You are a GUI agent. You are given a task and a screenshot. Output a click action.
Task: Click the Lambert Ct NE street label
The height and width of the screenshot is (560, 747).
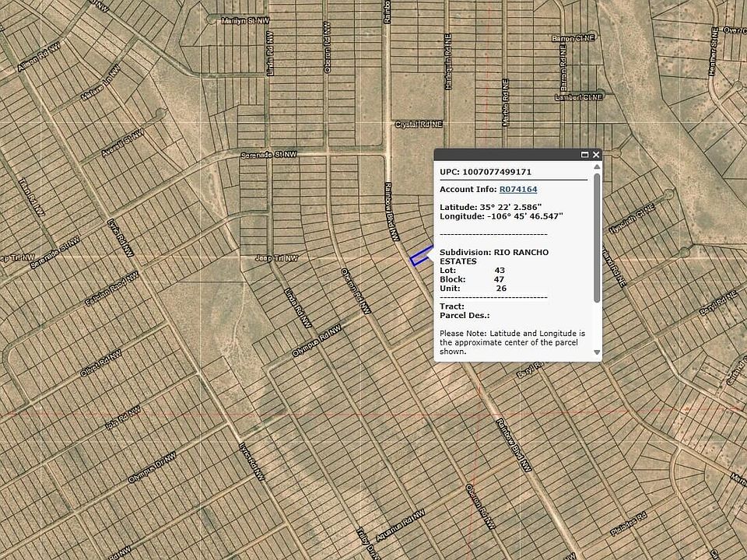[579, 97]
